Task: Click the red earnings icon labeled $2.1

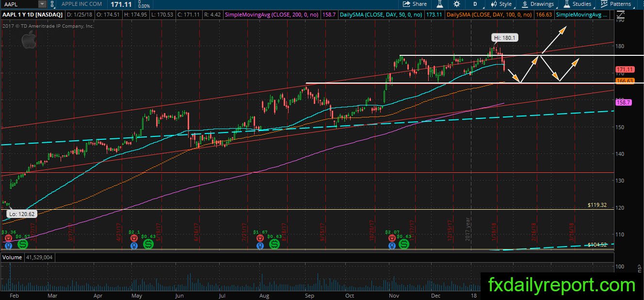Action: [135, 238]
